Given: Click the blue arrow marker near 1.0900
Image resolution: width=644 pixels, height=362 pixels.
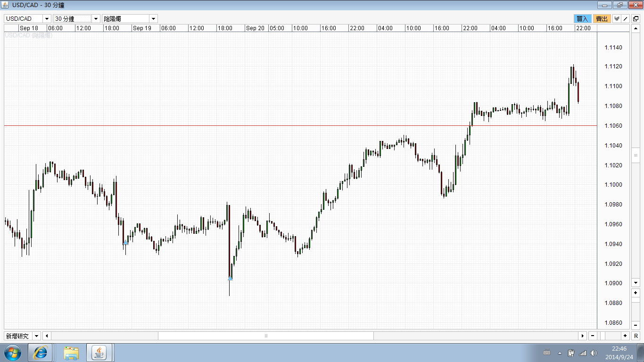Looking at the screenshot, I should (x=230, y=279).
